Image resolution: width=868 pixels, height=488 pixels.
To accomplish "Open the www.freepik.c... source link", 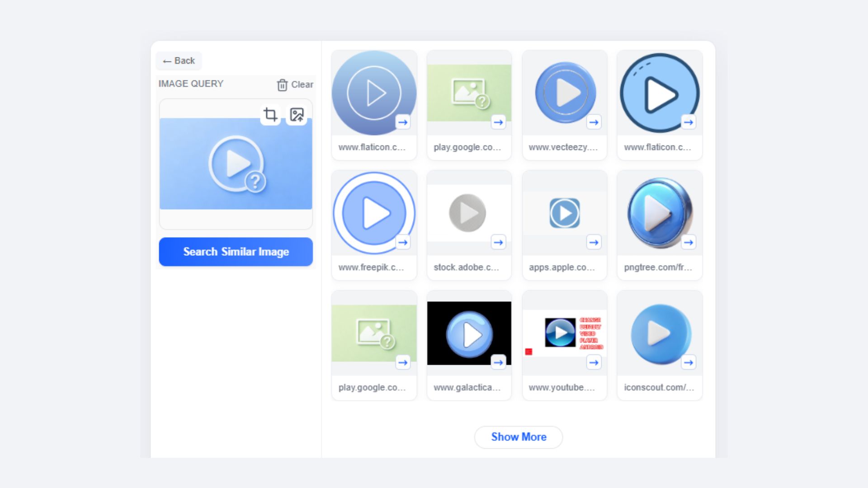I will click(x=371, y=267).
